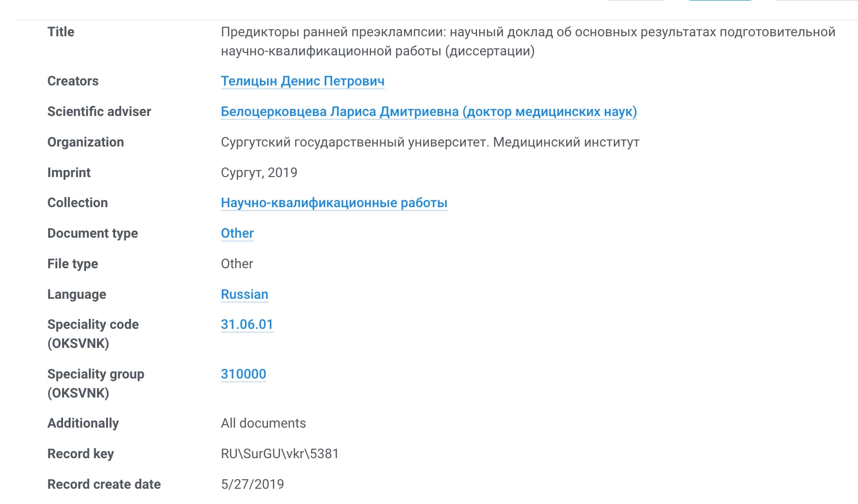This screenshot has width=858, height=504.
Task: Click the Document type 'Other' link
Action: coord(237,233)
